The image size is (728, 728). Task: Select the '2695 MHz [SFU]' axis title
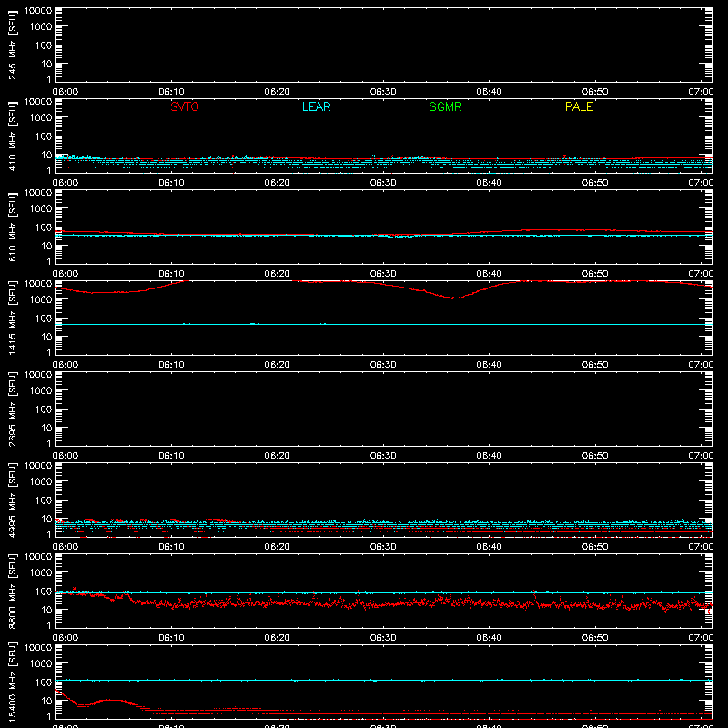[x=13, y=409]
